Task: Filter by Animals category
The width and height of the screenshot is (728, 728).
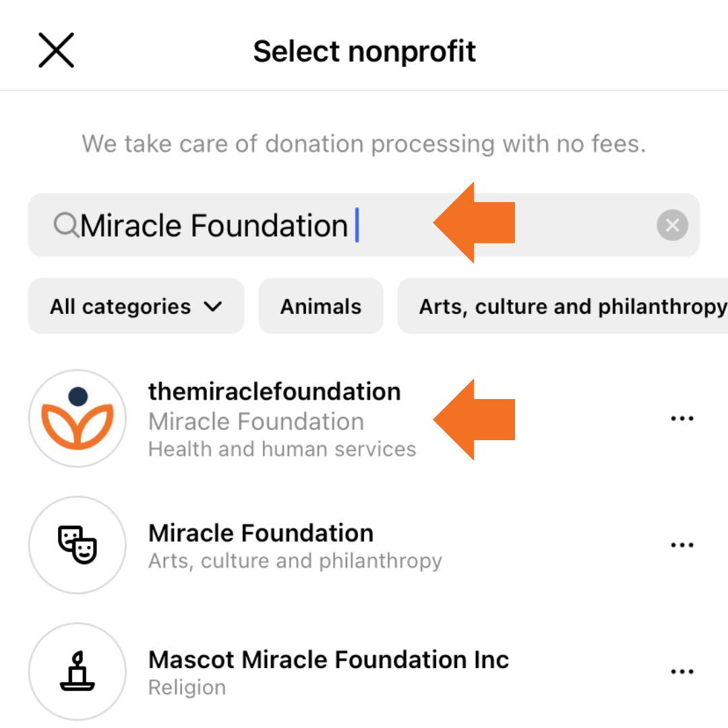Action: coord(321,307)
